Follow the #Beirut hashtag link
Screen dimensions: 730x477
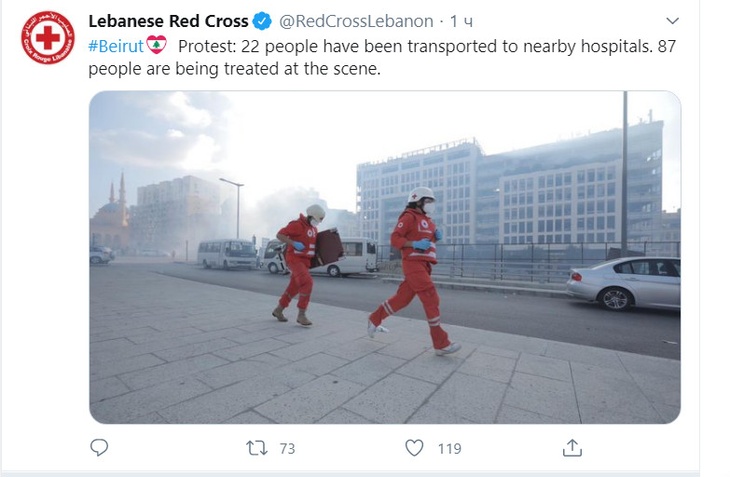coord(116,46)
